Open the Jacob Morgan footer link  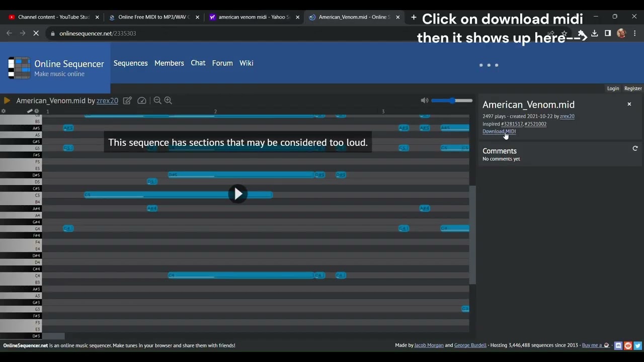[x=429, y=345]
